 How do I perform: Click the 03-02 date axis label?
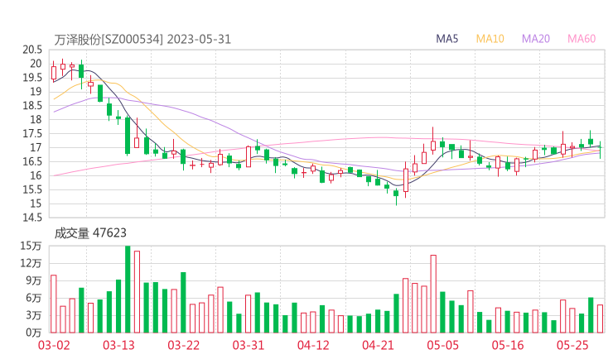54,345
